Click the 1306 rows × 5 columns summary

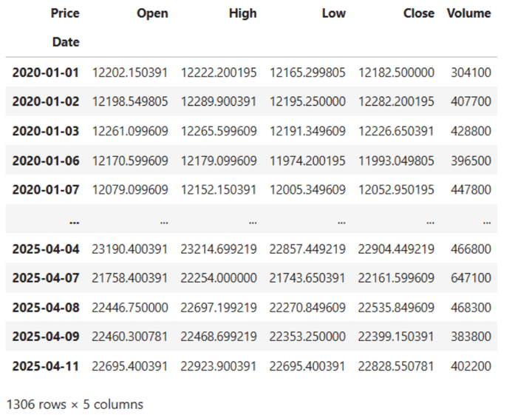[x=75, y=404]
